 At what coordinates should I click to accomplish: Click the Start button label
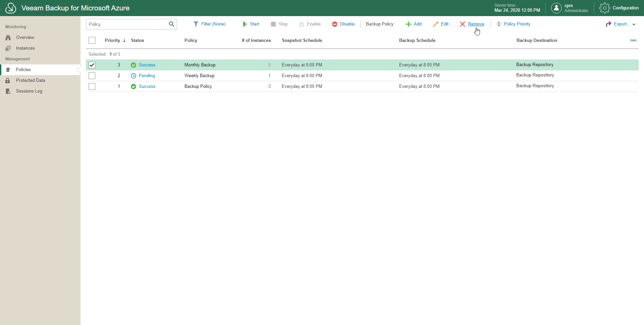(x=255, y=24)
